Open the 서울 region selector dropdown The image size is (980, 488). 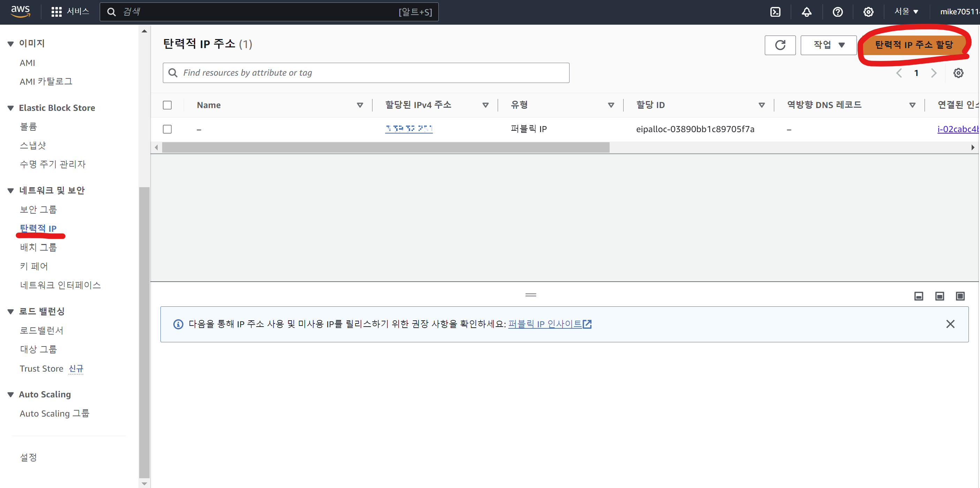[906, 12]
